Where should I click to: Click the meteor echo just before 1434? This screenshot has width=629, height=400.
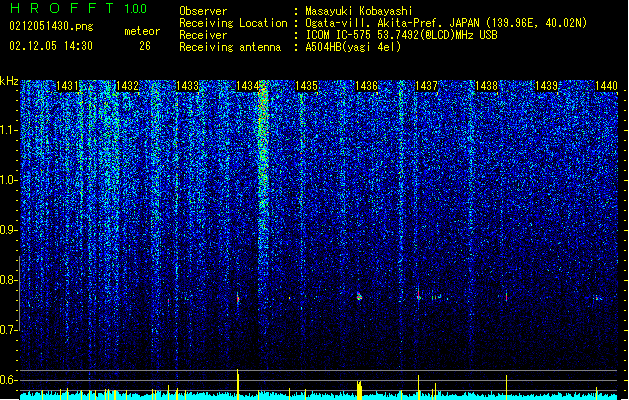238,298
